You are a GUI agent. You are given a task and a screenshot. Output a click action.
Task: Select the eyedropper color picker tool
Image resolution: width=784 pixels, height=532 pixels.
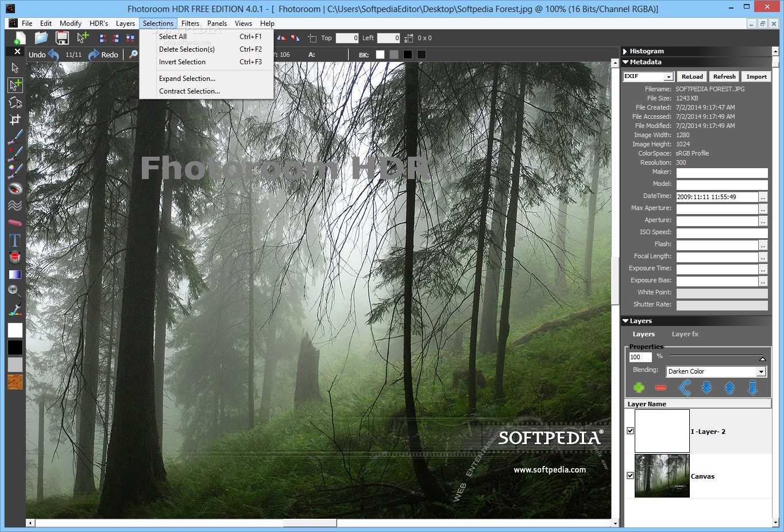(15, 309)
